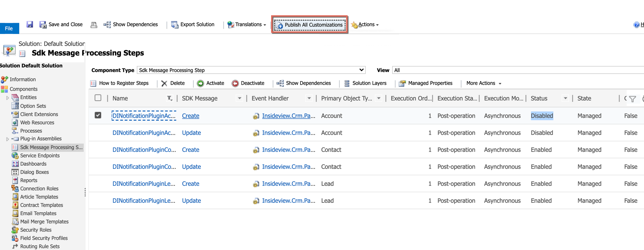Click the Help icon at top right
The image size is (644, 250).
636,25
